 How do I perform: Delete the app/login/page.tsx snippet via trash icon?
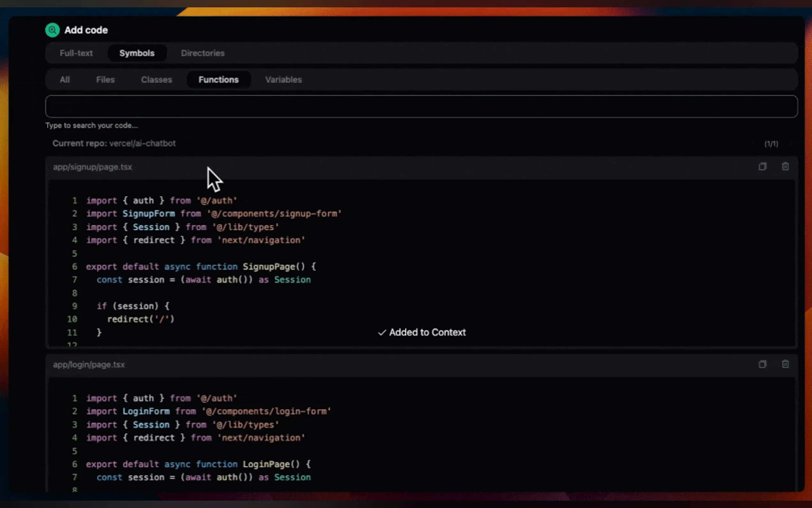785,364
